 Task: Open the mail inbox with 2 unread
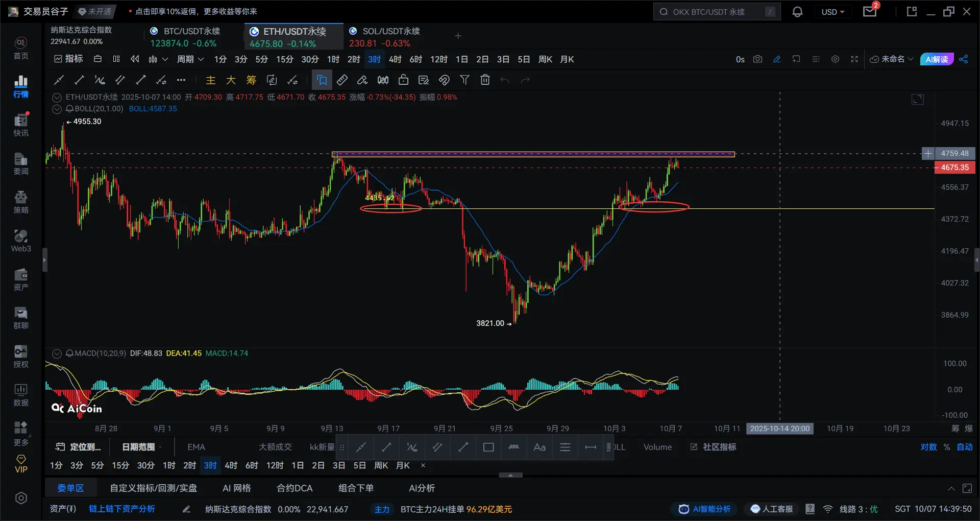point(870,11)
